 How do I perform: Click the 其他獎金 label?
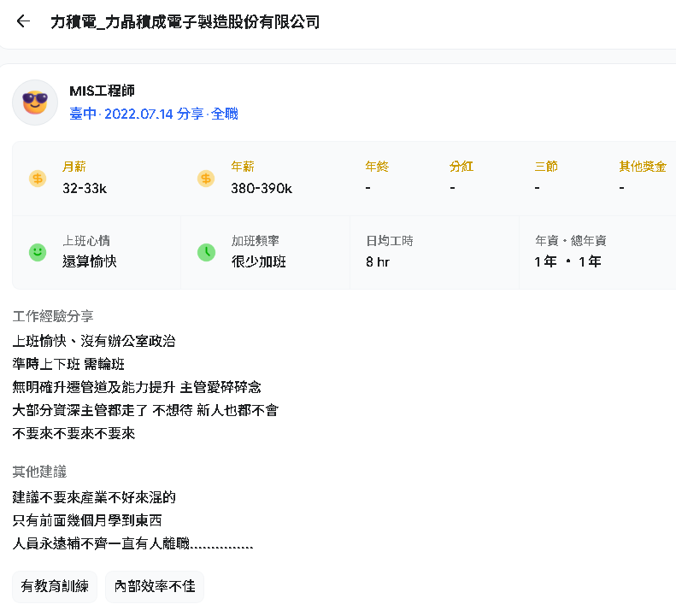click(643, 167)
